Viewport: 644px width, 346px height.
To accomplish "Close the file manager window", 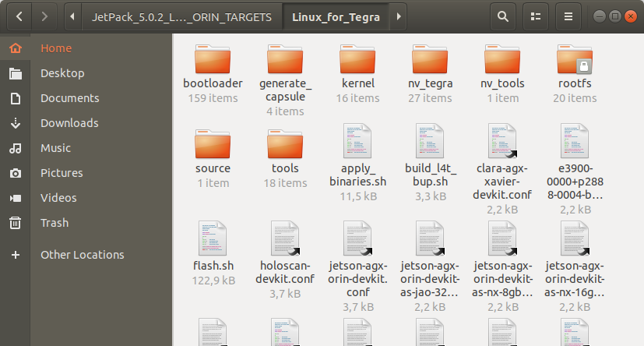I will click(x=630, y=16).
